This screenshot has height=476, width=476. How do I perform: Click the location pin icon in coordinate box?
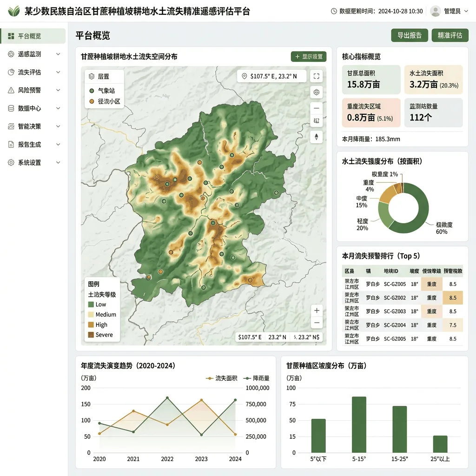tap(245, 76)
